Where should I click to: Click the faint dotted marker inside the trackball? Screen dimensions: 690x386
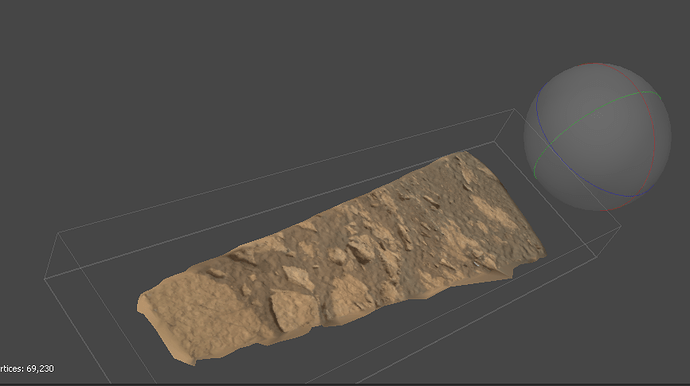tap(598, 114)
